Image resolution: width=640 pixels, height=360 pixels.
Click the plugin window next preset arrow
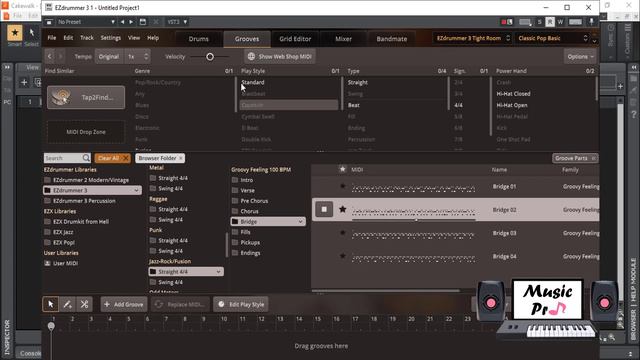[x=131, y=22]
